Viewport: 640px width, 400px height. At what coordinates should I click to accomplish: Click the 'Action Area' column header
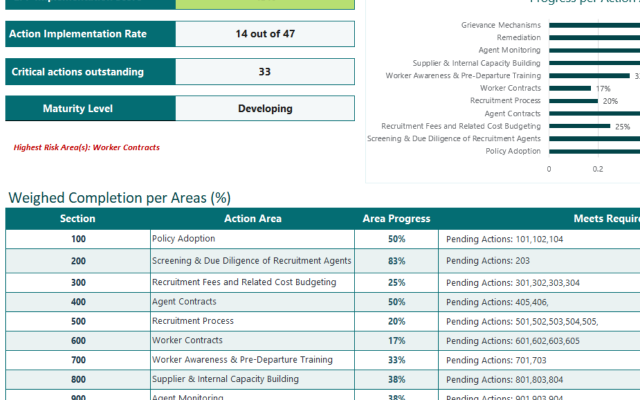(x=252, y=219)
